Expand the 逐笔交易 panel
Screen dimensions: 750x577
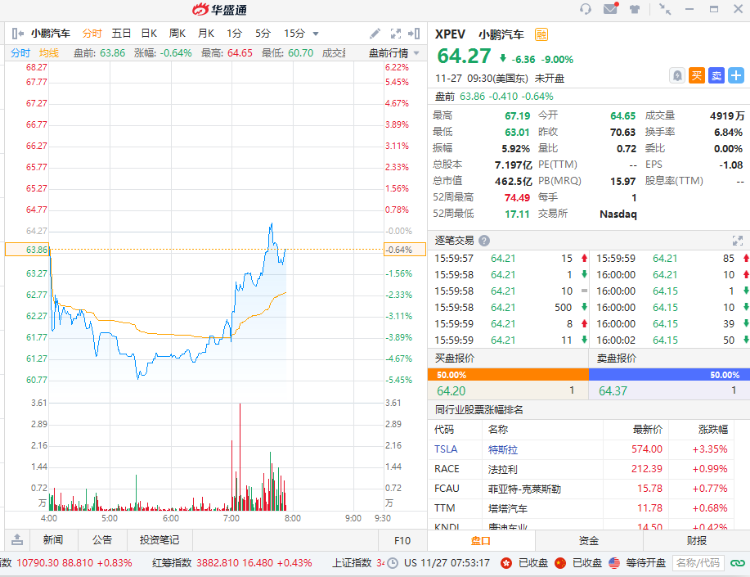737,240
